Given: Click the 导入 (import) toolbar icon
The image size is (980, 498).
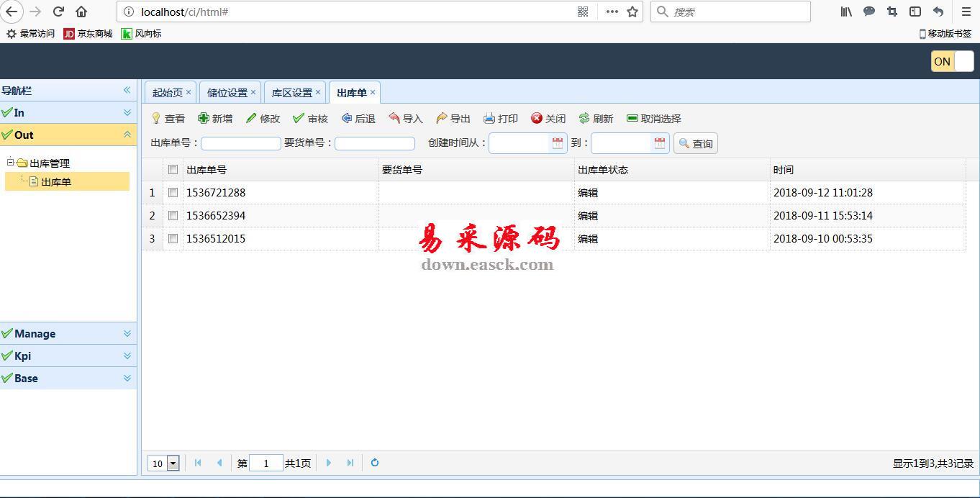Looking at the screenshot, I should pyautogui.click(x=394, y=119).
